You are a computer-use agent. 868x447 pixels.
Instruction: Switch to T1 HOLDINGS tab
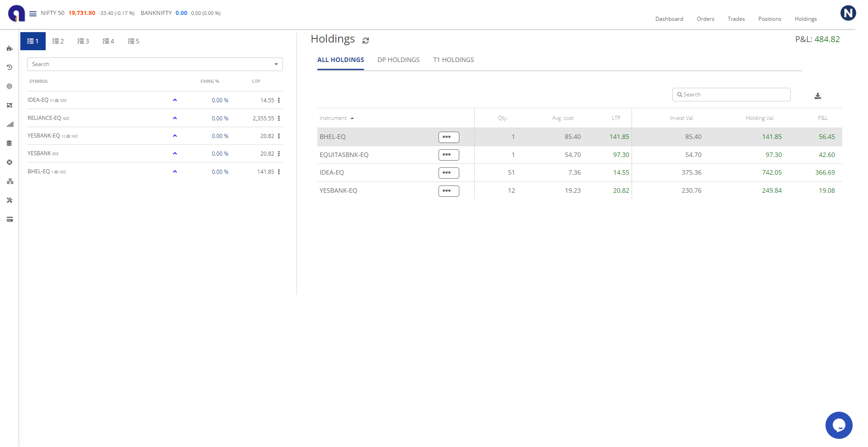[453, 60]
